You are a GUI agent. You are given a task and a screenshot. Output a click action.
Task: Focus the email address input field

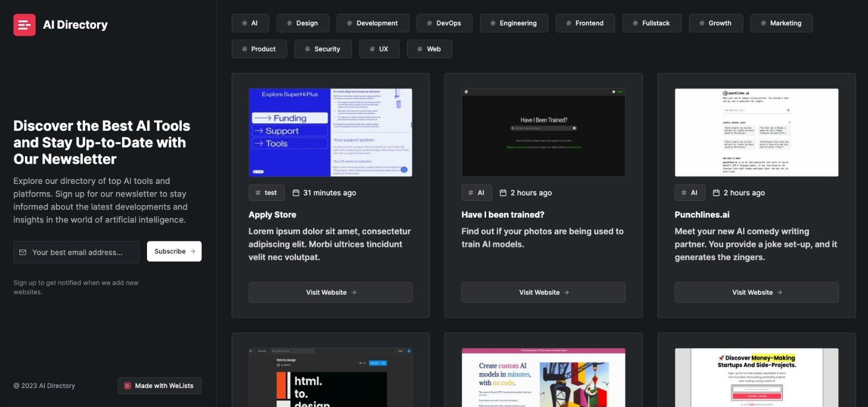click(76, 252)
